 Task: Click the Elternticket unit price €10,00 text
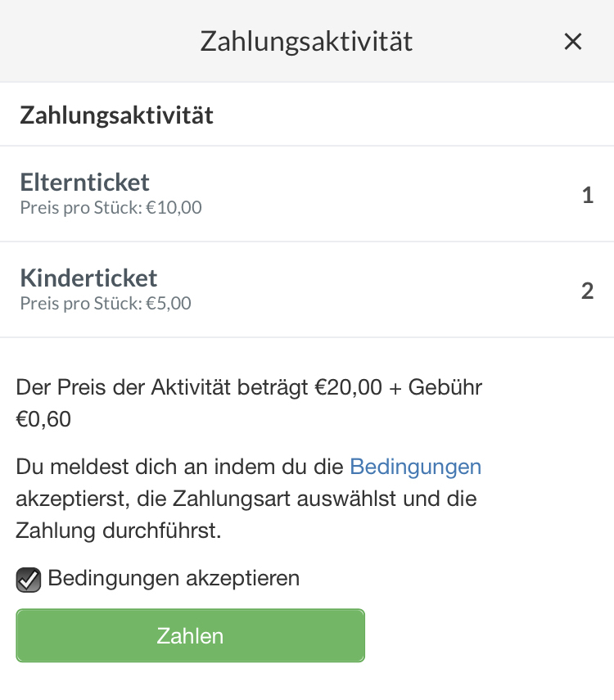174,208
